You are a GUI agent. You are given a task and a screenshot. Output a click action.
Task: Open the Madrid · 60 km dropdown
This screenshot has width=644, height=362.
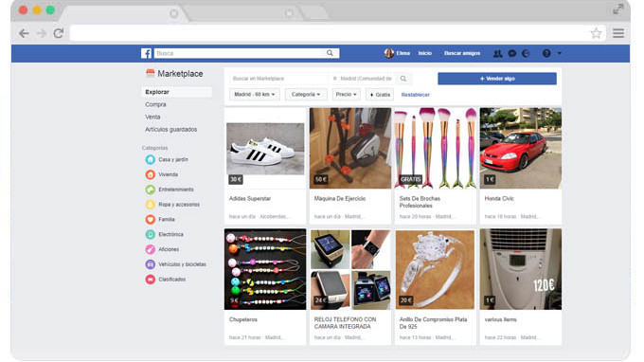point(254,95)
